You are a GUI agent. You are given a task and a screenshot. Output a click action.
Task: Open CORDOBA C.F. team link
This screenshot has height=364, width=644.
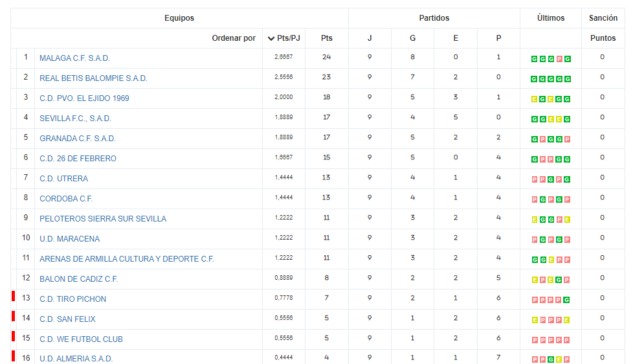pyautogui.click(x=66, y=199)
